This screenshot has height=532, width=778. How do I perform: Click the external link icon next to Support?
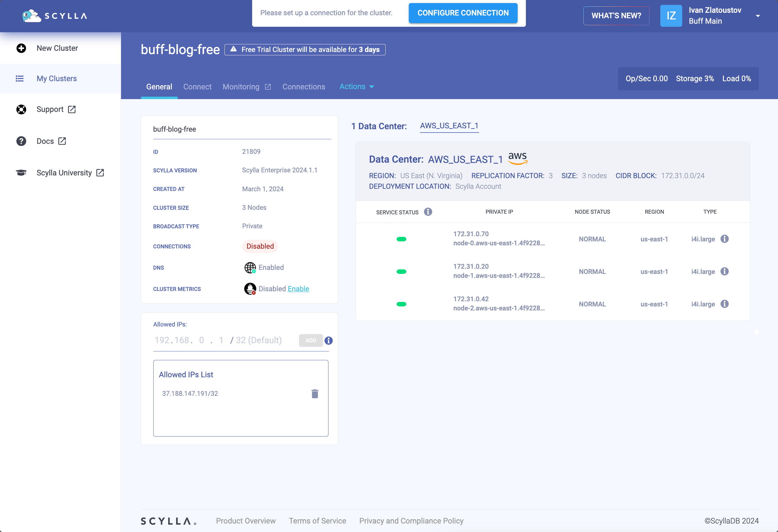click(72, 109)
